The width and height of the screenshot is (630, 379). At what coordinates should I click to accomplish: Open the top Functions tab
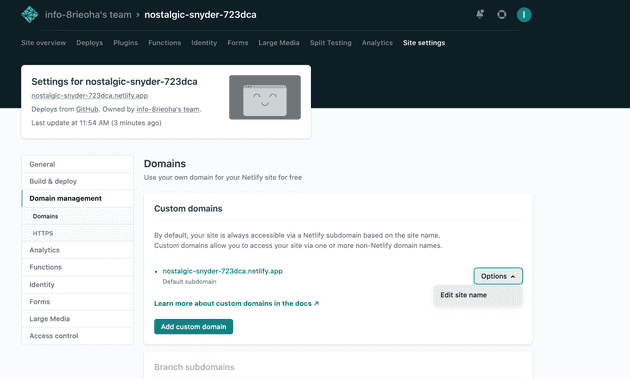coord(164,43)
